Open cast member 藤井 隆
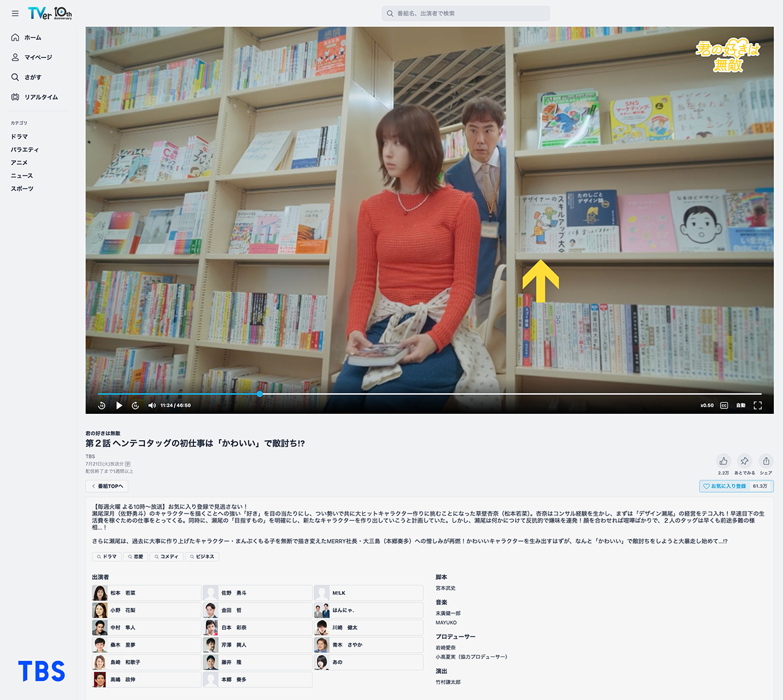This screenshot has width=783, height=700. click(x=258, y=662)
